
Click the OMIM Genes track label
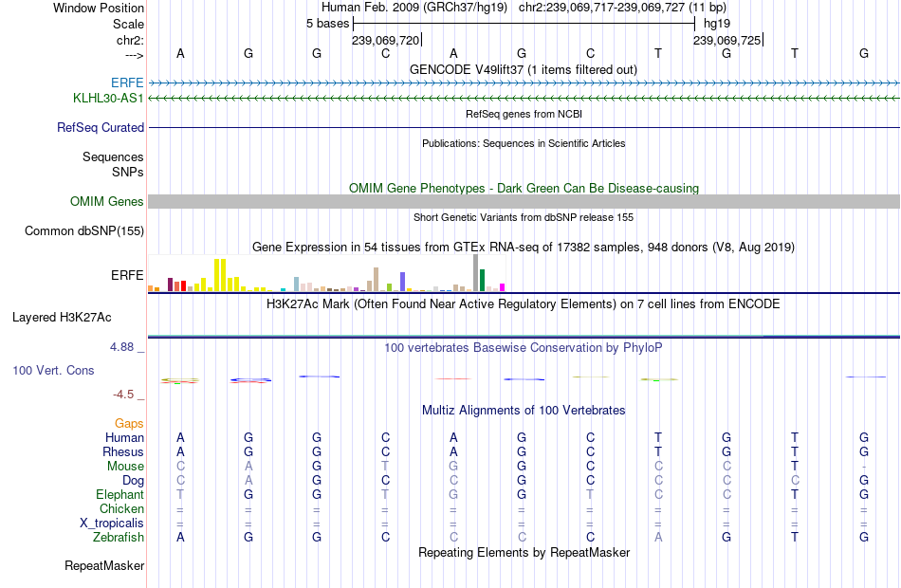pyautogui.click(x=107, y=202)
